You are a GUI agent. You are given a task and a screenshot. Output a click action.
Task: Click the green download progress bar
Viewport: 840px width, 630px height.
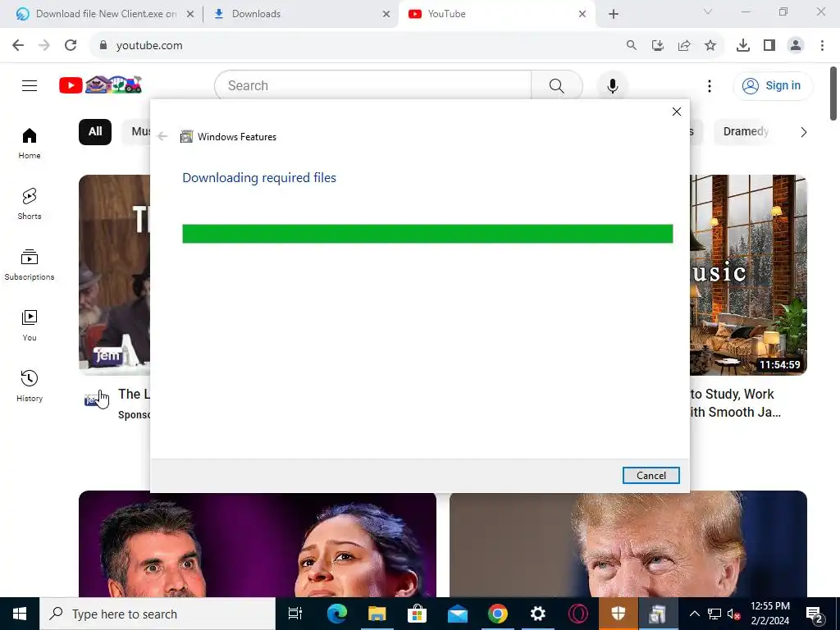coord(427,234)
